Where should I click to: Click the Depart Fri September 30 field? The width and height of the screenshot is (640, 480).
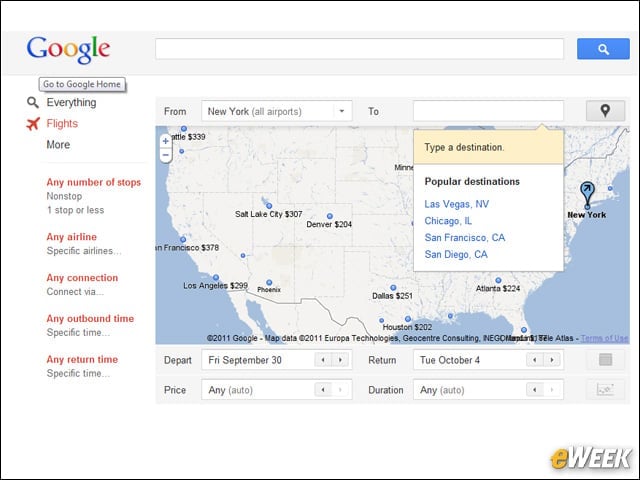click(276, 360)
